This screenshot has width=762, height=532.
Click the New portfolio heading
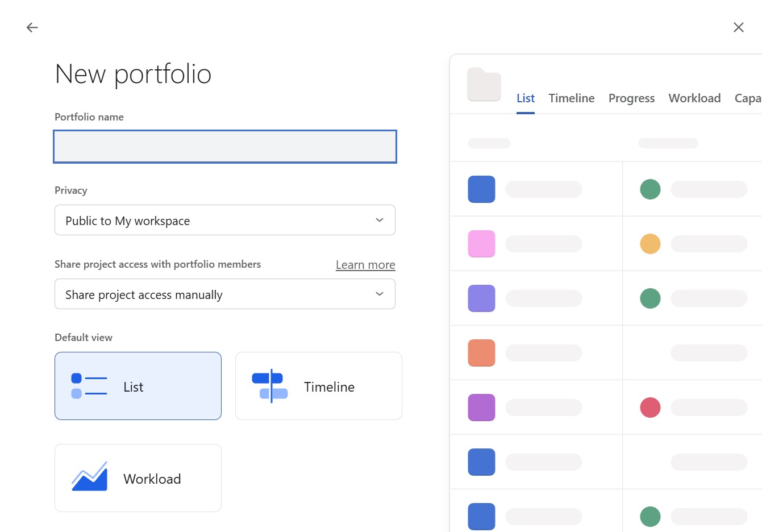click(133, 74)
